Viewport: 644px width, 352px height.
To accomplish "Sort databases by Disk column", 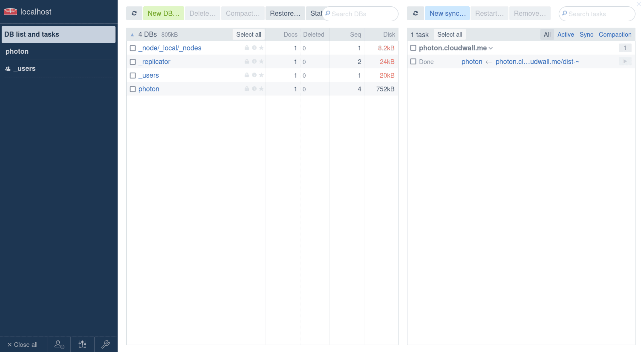I will (x=389, y=35).
